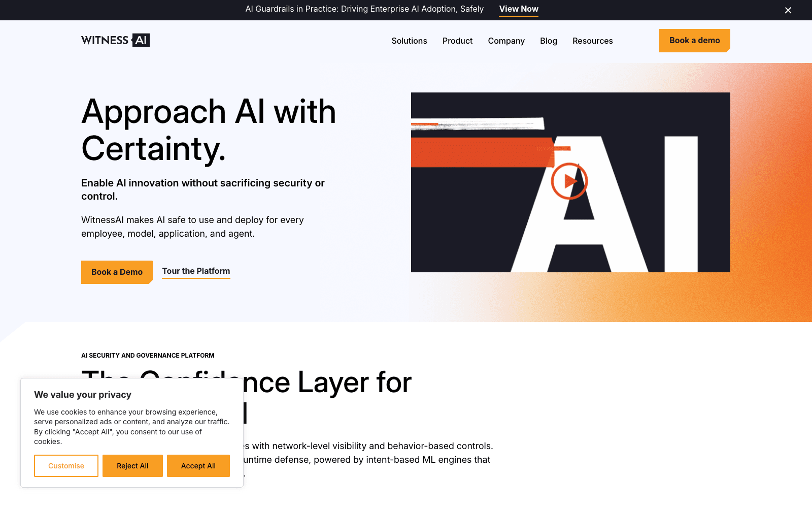The image size is (812, 508).
Task: Reject all cookies
Action: pyautogui.click(x=132, y=466)
